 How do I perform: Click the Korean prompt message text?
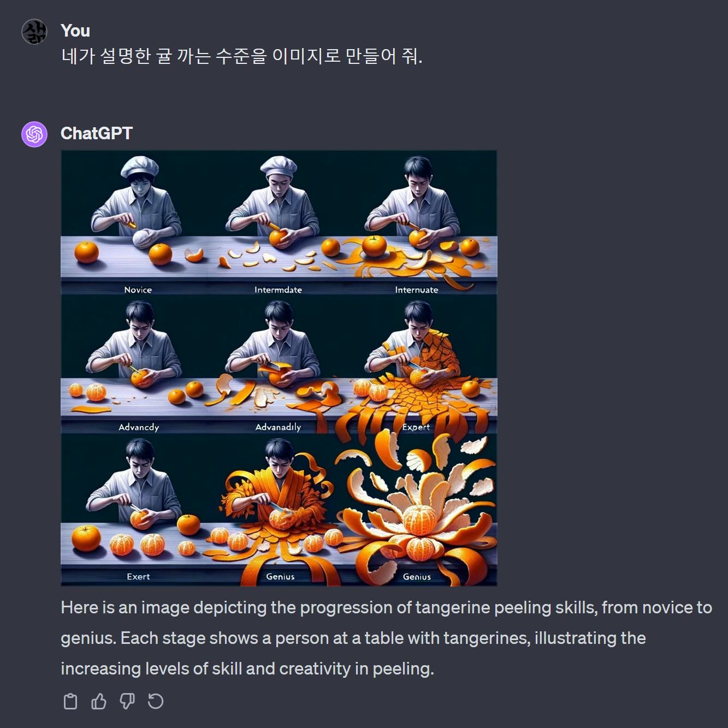[x=242, y=56]
